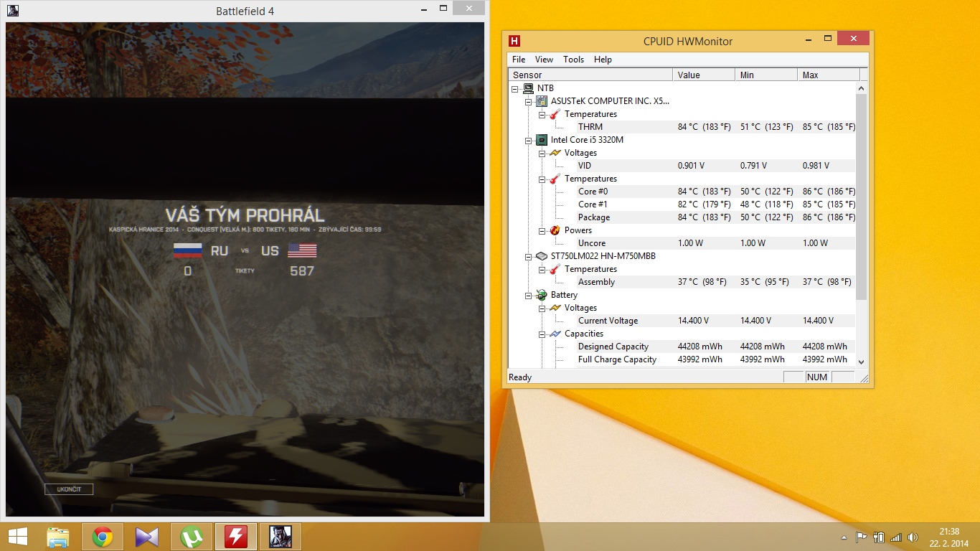This screenshot has height=551, width=980.
Task: Select the Battery icon in the sensor tree
Action: (542, 295)
